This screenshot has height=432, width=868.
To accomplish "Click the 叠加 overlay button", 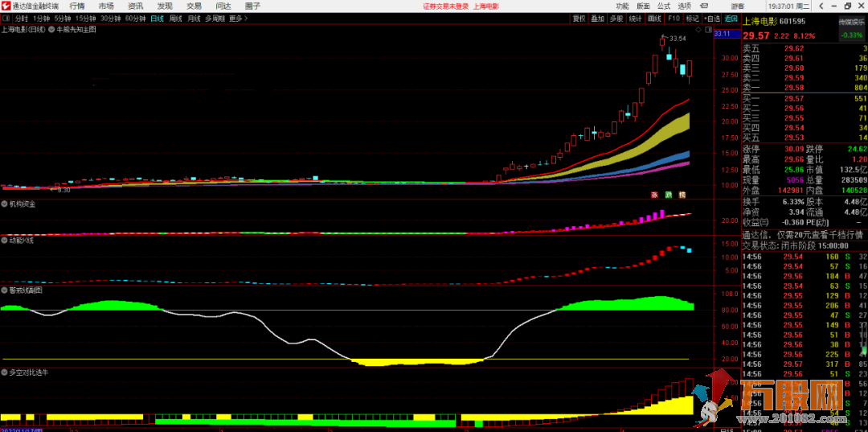I will [x=597, y=19].
